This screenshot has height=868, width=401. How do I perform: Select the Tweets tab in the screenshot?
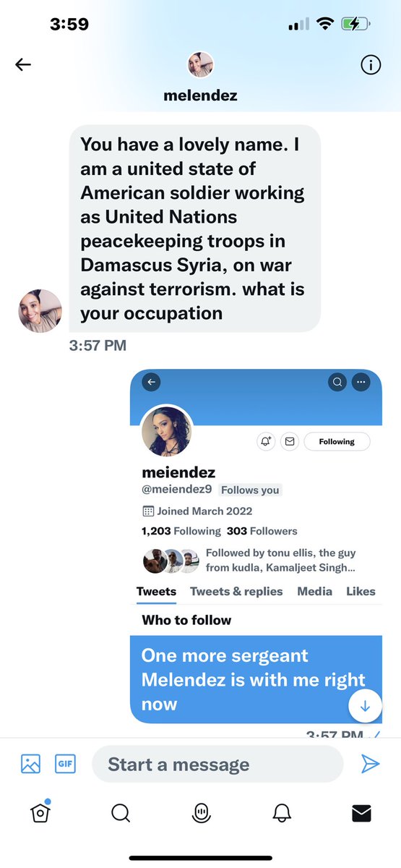pyautogui.click(x=156, y=591)
